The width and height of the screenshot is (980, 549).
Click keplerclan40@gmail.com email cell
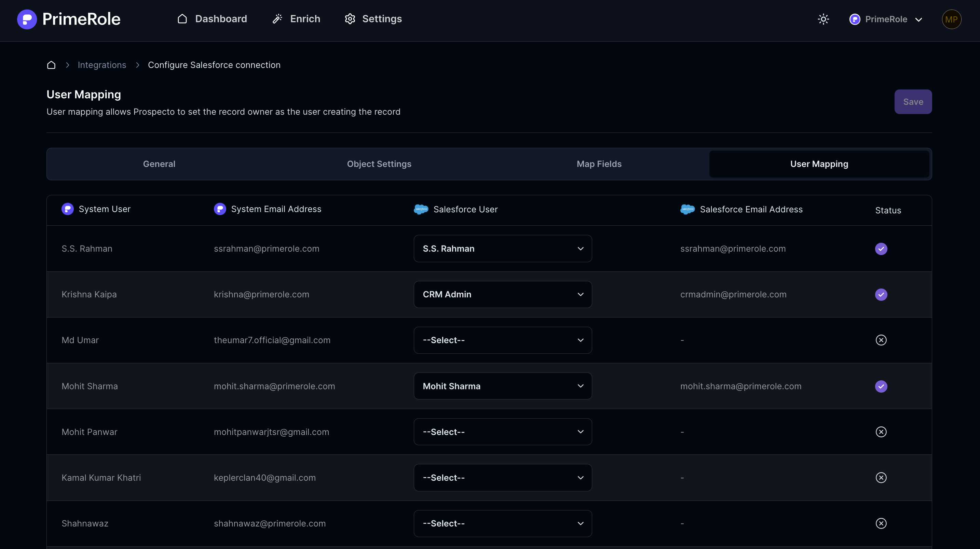[x=265, y=478]
